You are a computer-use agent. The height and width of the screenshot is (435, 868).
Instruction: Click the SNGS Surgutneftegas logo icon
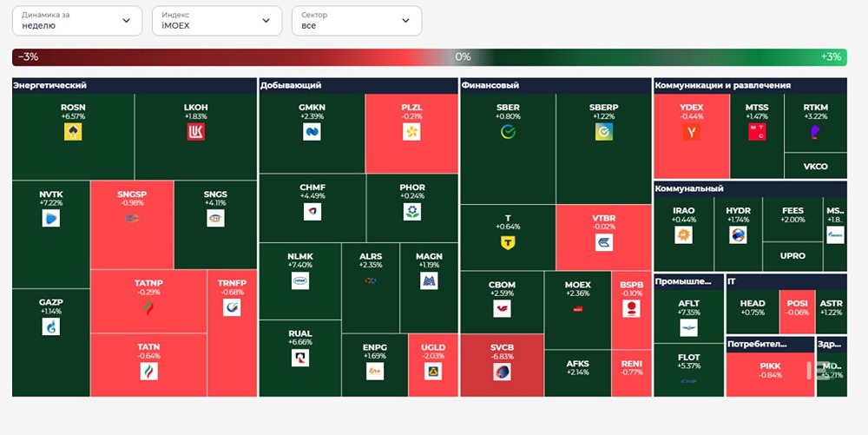pyautogui.click(x=215, y=218)
